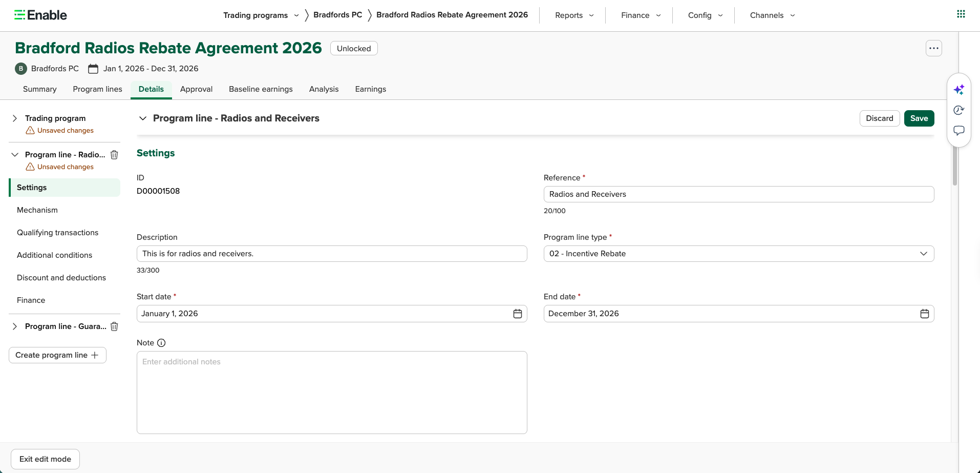Switch to the Summary tab
The height and width of the screenshot is (473, 980).
[40, 89]
